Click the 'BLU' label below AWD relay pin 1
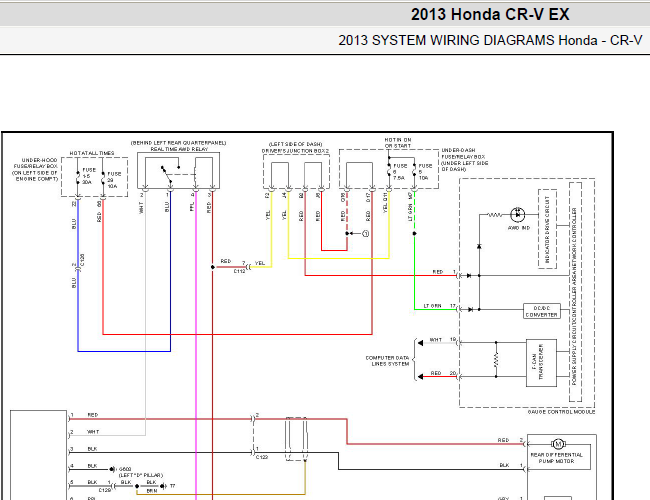 [x=167, y=207]
